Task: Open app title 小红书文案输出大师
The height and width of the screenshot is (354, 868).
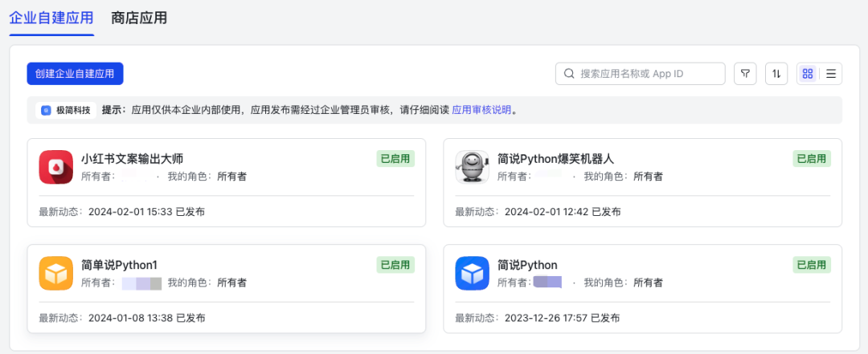Action: 132,159
